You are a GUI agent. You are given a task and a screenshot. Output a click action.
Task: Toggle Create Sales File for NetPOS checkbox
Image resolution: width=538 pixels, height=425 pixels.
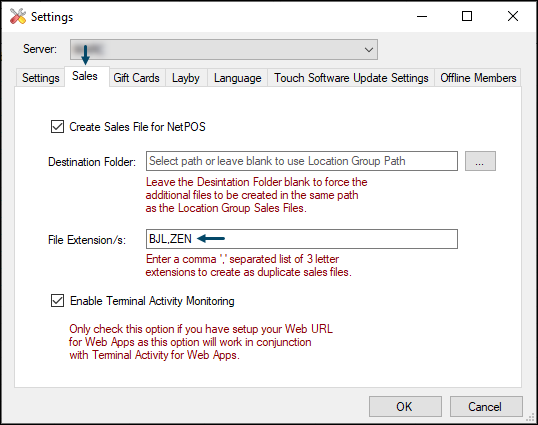point(57,127)
